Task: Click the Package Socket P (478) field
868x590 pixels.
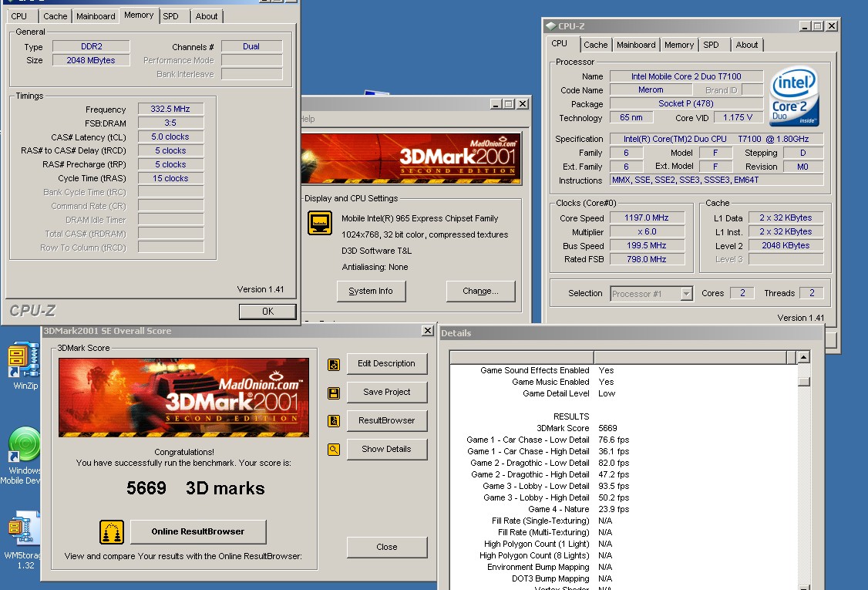Action: (x=686, y=103)
